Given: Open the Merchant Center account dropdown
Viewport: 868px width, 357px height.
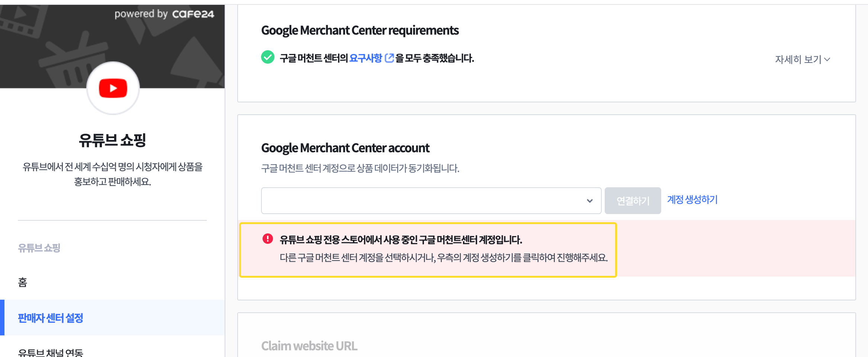Looking at the screenshot, I should tap(431, 201).
